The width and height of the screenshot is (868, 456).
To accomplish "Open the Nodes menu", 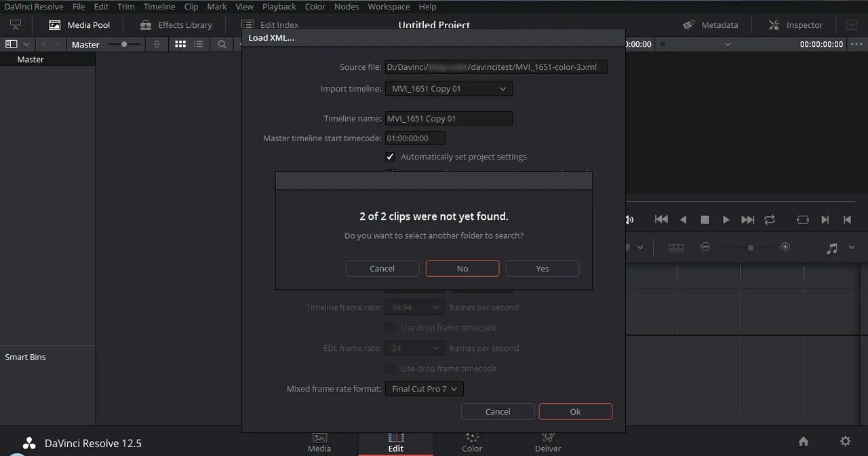I will coord(347,7).
